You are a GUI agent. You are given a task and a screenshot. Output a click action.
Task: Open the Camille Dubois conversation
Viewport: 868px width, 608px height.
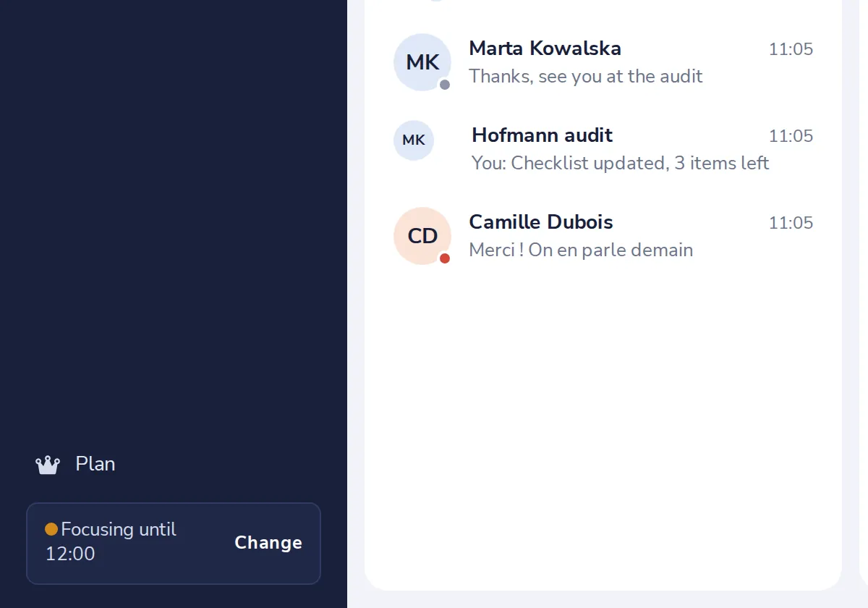pyautogui.click(x=603, y=236)
